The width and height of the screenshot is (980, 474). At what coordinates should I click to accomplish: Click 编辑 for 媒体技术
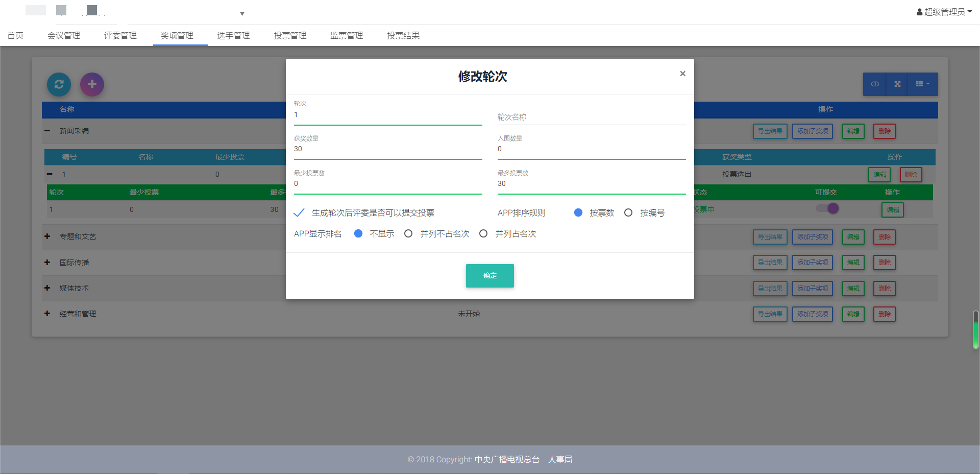click(853, 289)
